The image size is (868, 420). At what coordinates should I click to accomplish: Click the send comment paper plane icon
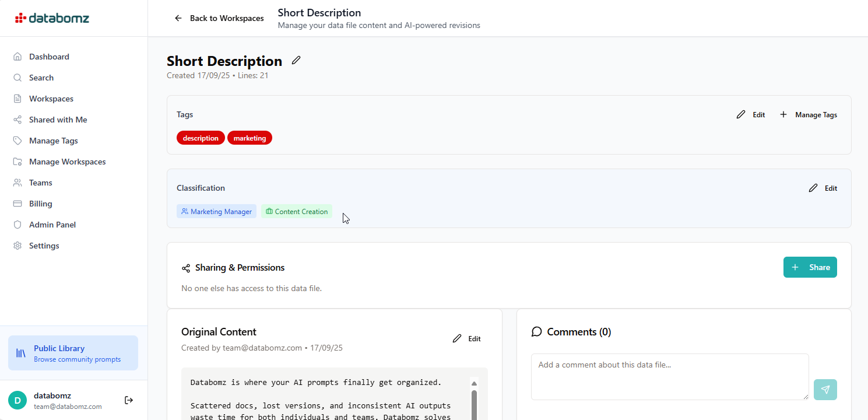(x=825, y=390)
